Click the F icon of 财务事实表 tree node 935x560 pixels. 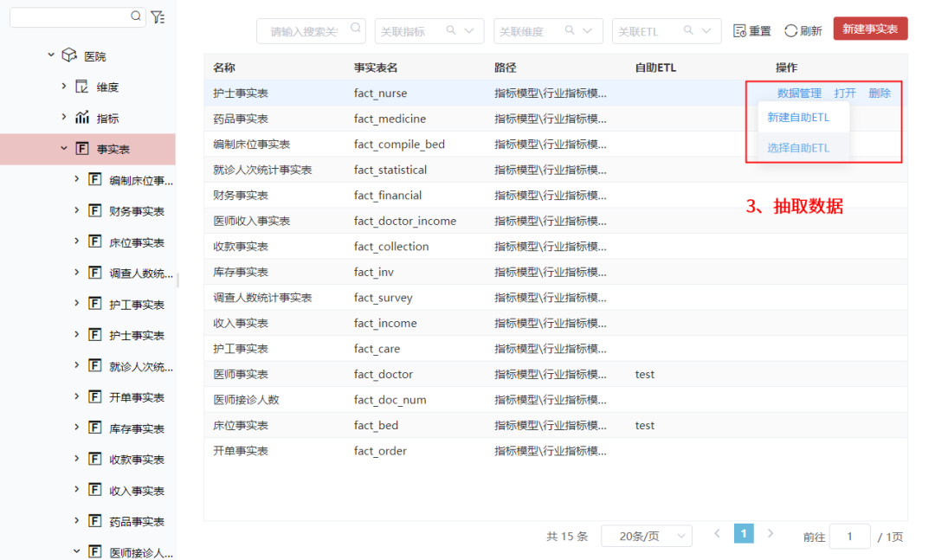point(95,210)
